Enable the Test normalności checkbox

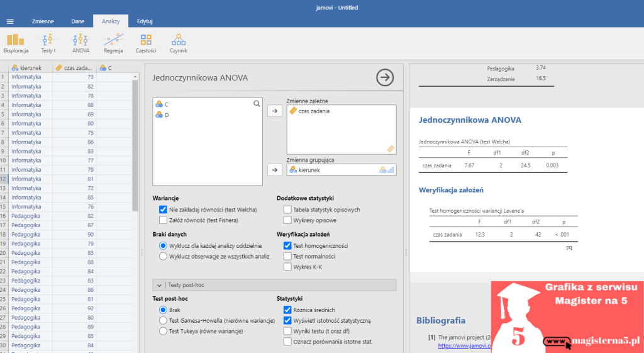(x=287, y=256)
